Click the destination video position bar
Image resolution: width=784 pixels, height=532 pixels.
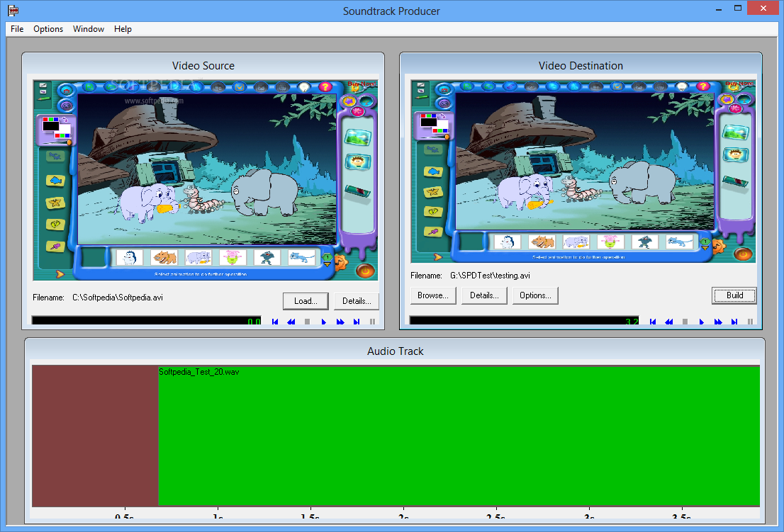[524, 321]
